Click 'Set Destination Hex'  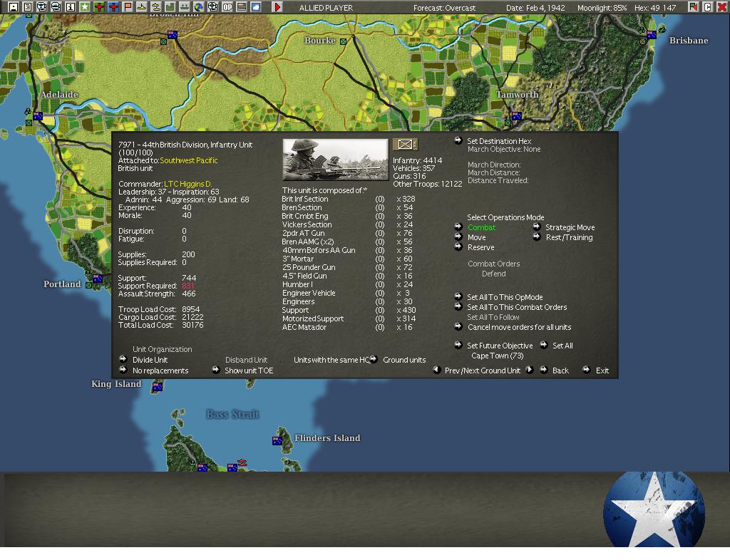[x=499, y=141]
